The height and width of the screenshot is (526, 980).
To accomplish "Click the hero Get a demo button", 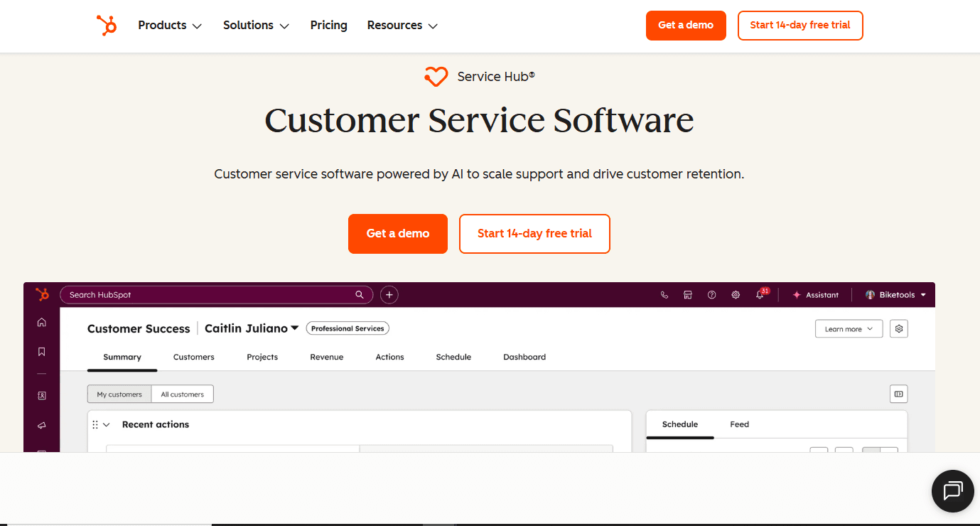I will coord(398,234).
